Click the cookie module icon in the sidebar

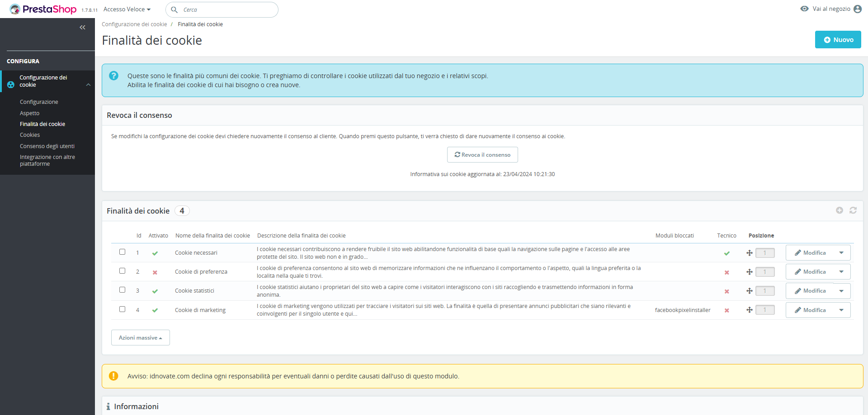[11, 84]
